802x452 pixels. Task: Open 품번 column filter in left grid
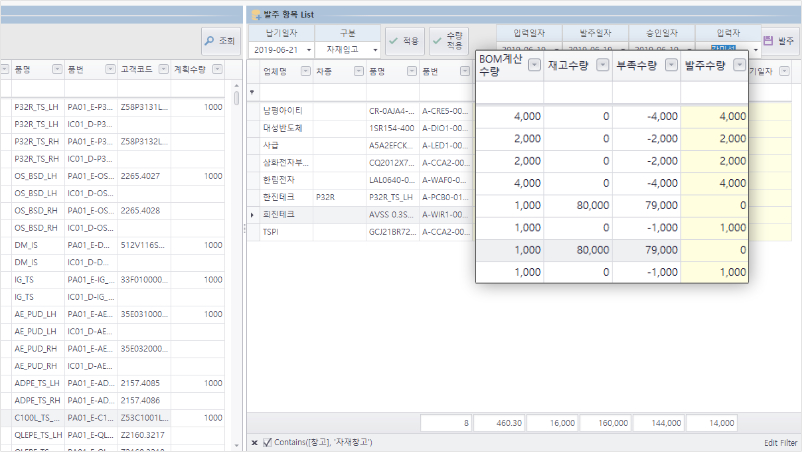pos(110,69)
